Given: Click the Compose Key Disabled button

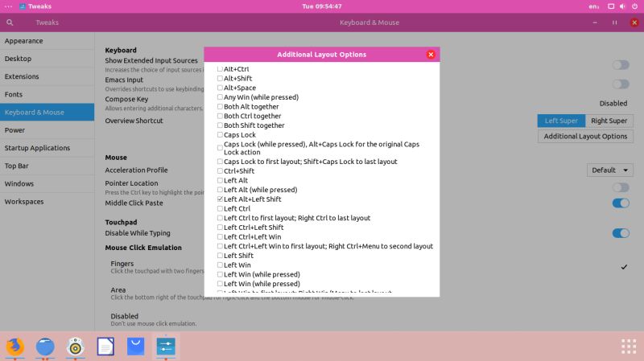Looking at the screenshot, I should 613,104.
